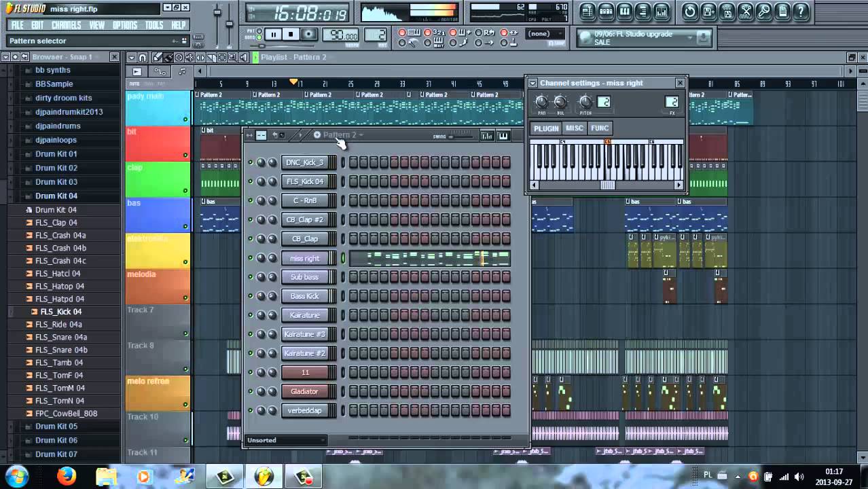The height and width of the screenshot is (489, 868).
Task: Stop playback with the stop button
Action: pos(291,34)
